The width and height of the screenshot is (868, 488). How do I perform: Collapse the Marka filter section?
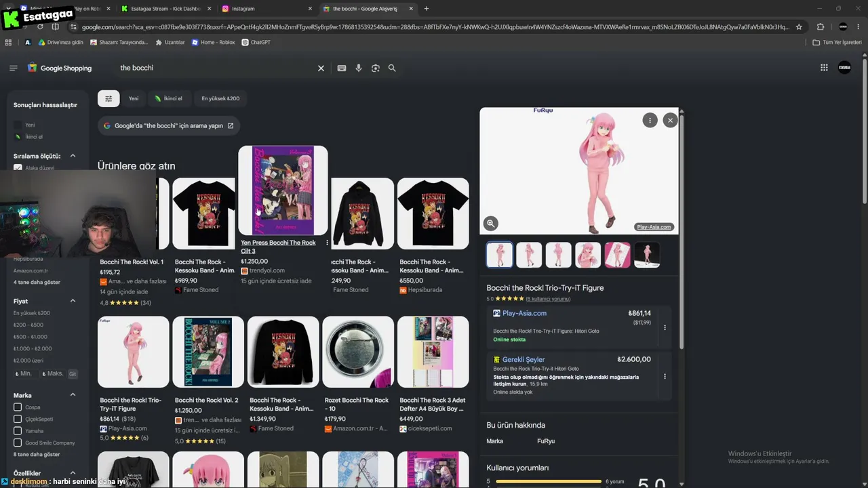coord(73,395)
